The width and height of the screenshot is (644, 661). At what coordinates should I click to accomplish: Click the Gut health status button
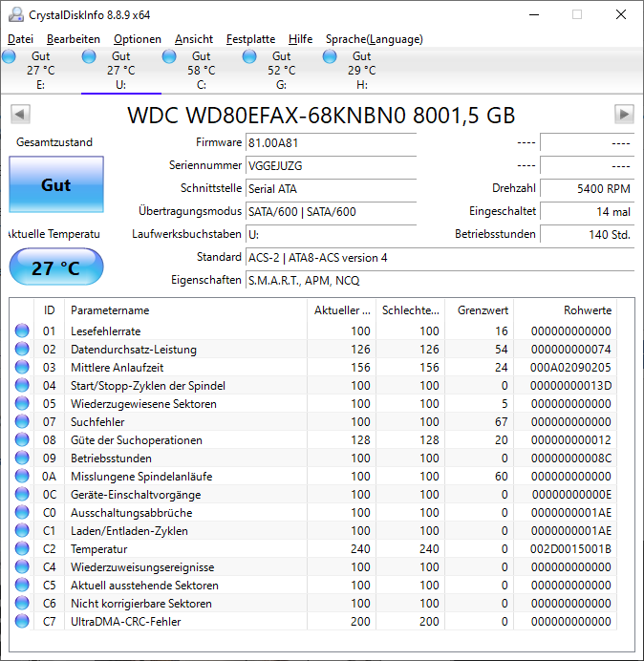pyautogui.click(x=56, y=184)
